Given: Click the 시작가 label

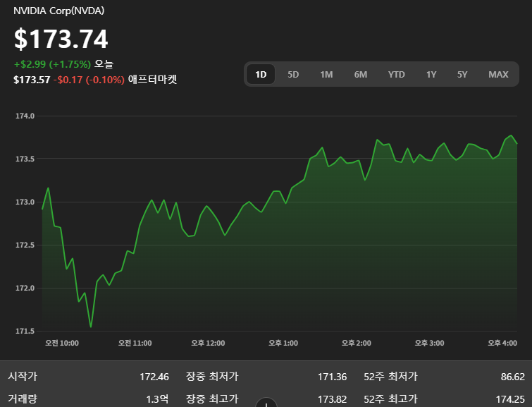Looking at the screenshot, I should pos(23,377).
